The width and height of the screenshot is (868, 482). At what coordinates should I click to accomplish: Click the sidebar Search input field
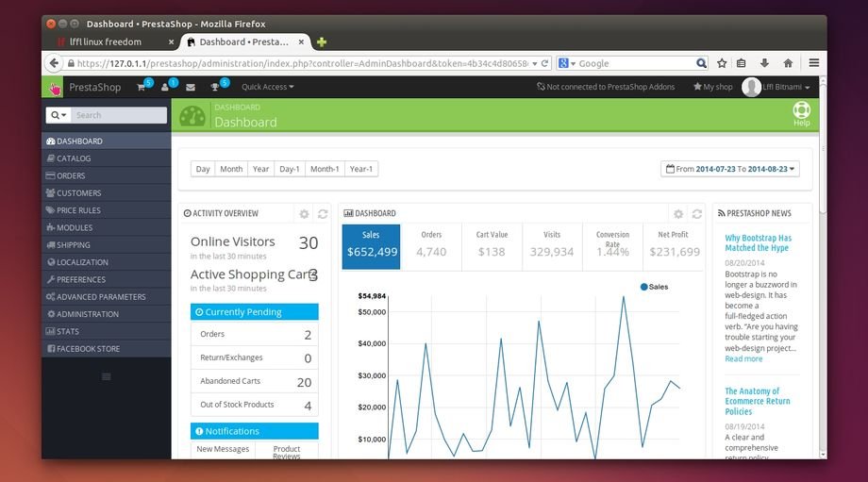pyautogui.click(x=119, y=115)
